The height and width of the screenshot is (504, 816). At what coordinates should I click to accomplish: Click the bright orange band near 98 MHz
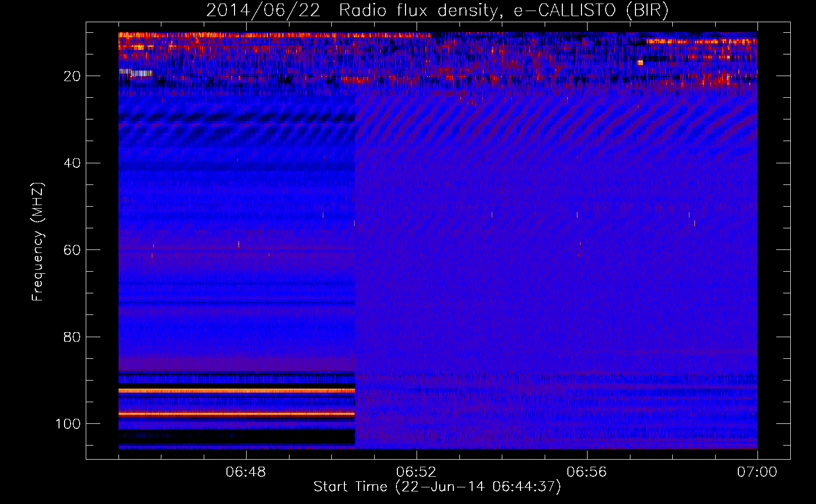tap(237, 414)
